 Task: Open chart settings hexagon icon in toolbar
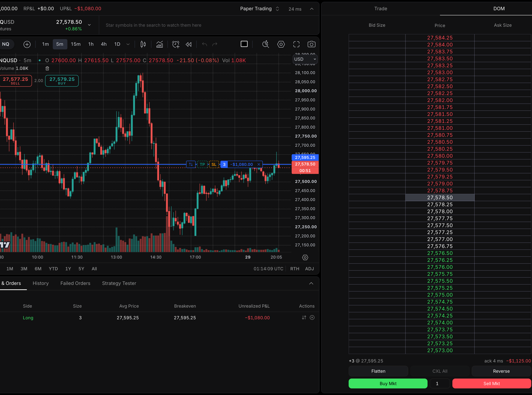tap(281, 44)
